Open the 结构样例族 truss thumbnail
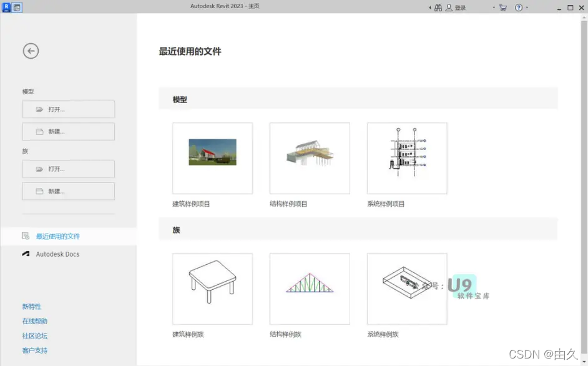 (x=309, y=289)
